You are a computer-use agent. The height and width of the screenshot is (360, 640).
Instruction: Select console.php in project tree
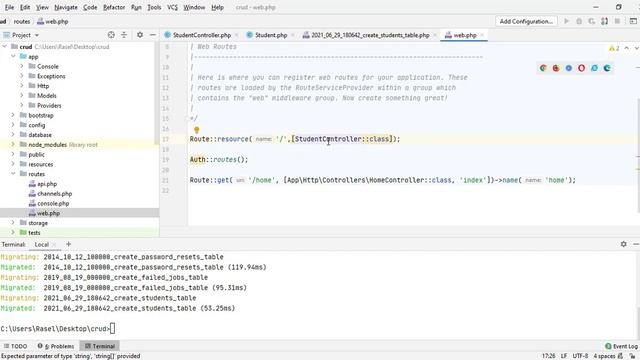click(x=53, y=203)
